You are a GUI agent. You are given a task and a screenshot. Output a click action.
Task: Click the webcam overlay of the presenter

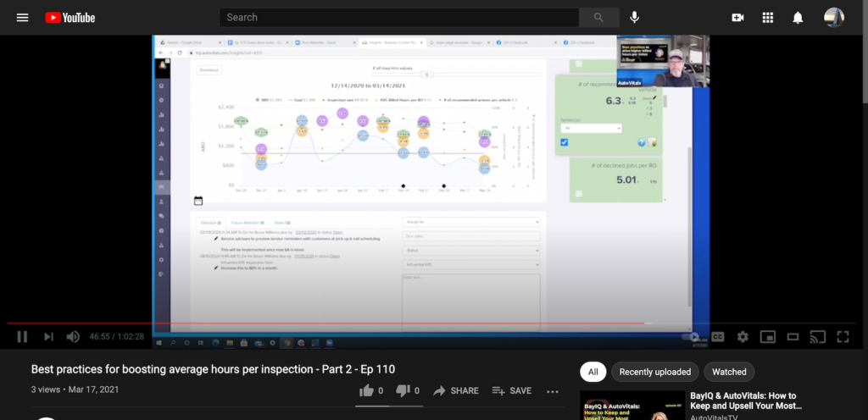click(663, 61)
